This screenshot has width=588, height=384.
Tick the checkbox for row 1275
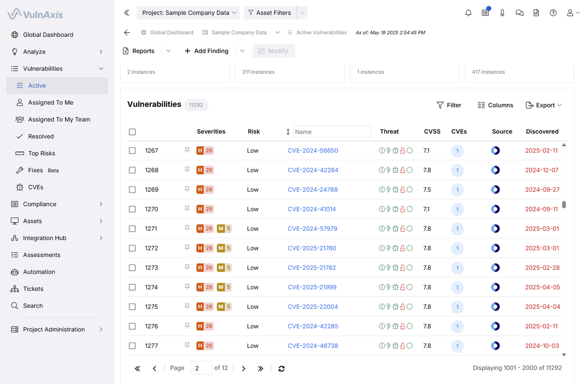(132, 307)
